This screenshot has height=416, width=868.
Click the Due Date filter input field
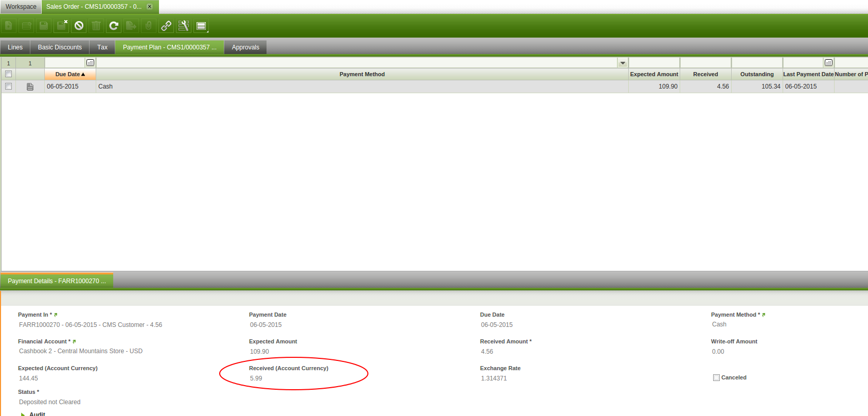coord(65,63)
